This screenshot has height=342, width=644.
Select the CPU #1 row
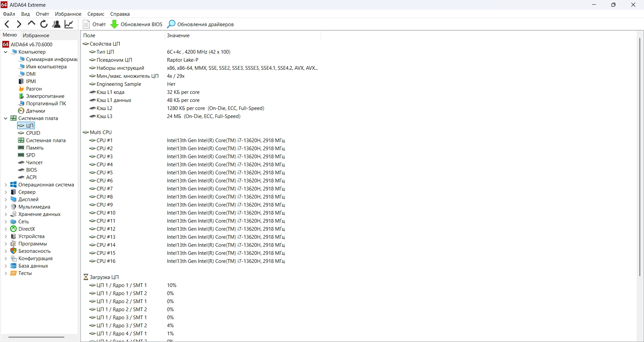coord(201,140)
